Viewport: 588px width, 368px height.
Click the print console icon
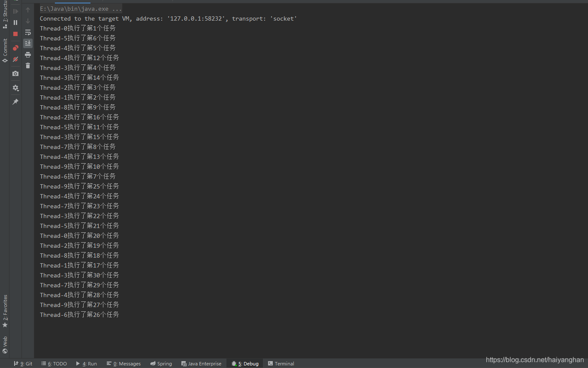click(28, 55)
